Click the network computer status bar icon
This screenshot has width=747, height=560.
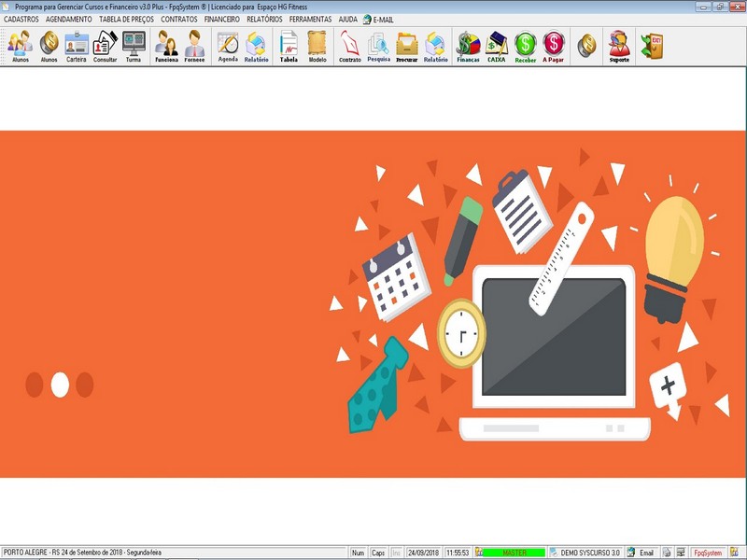(681, 553)
